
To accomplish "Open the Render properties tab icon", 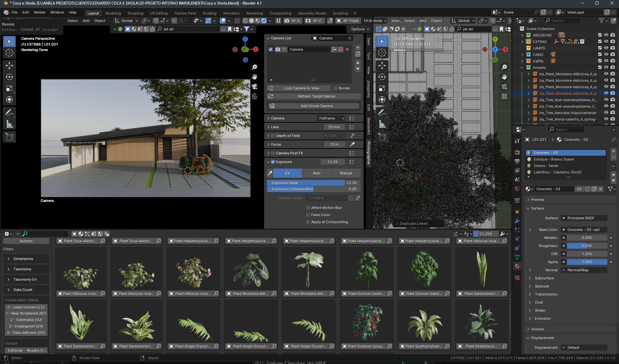I will pyautogui.click(x=517, y=152).
